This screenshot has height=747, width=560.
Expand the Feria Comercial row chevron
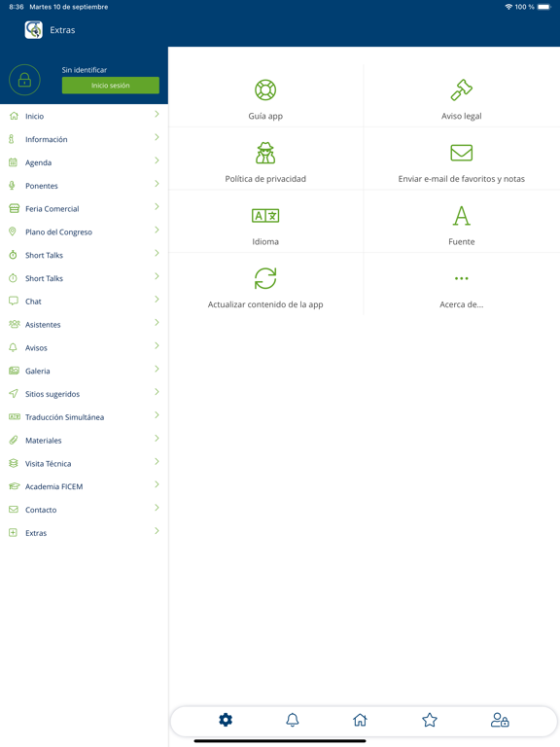(157, 207)
